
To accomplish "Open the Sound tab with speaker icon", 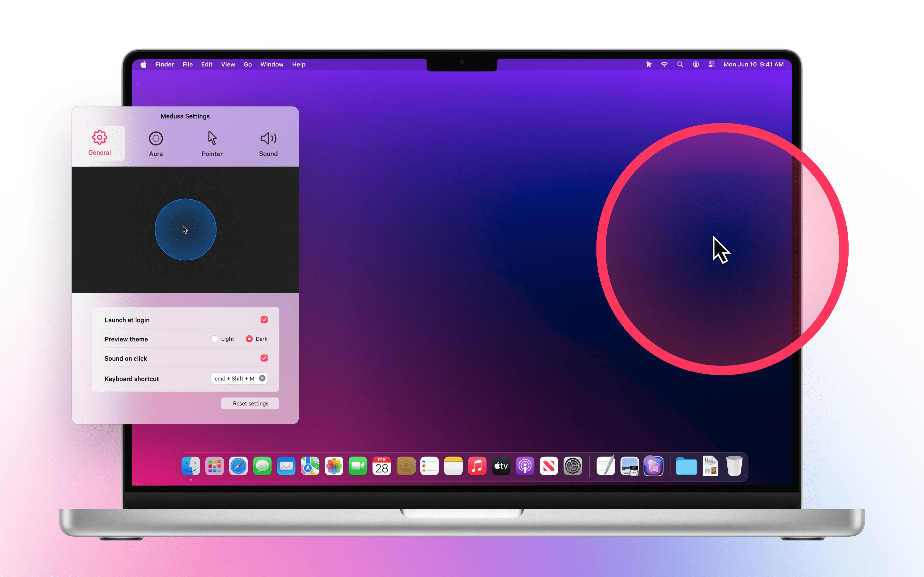I will 269,144.
